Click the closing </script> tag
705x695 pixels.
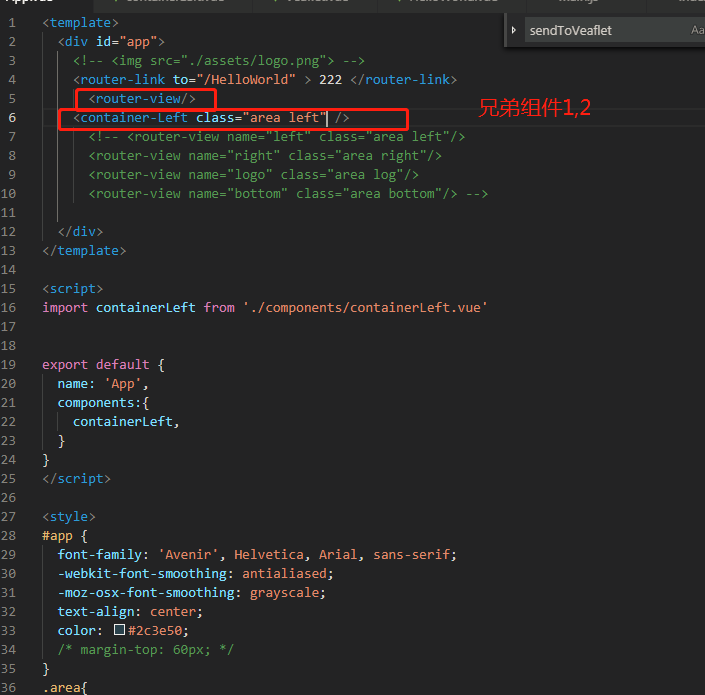point(76,479)
